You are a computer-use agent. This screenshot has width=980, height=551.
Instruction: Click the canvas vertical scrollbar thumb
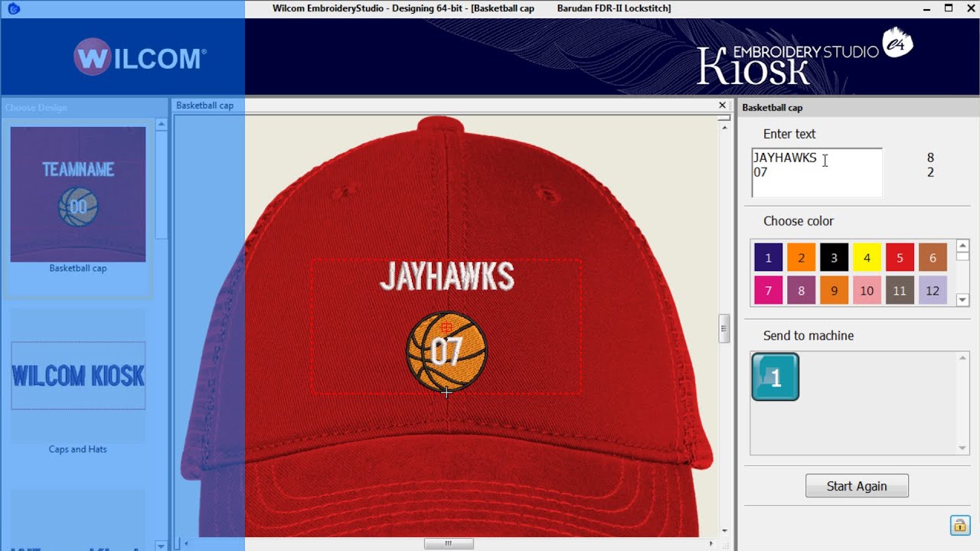click(724, 328)
